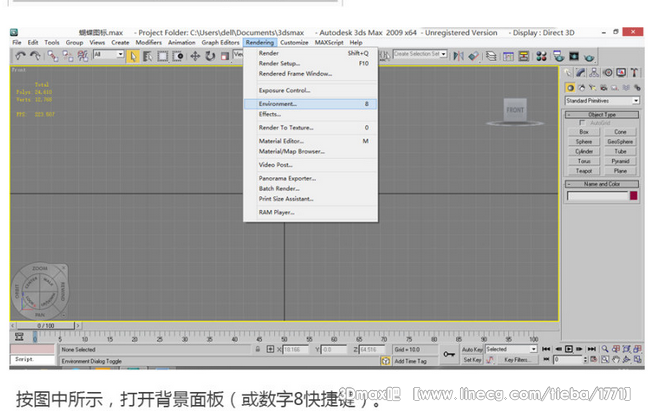Activate the Unlink Selection tool
Image resolution: width=660 pixels, height=411 pixels.
coord(67,56)
